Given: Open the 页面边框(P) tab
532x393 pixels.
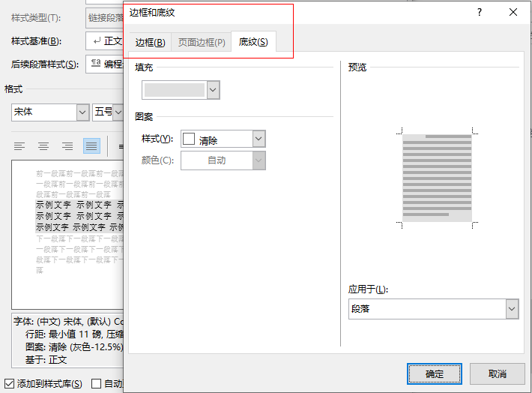Looking at the screenshot, I should pos(202,43).
